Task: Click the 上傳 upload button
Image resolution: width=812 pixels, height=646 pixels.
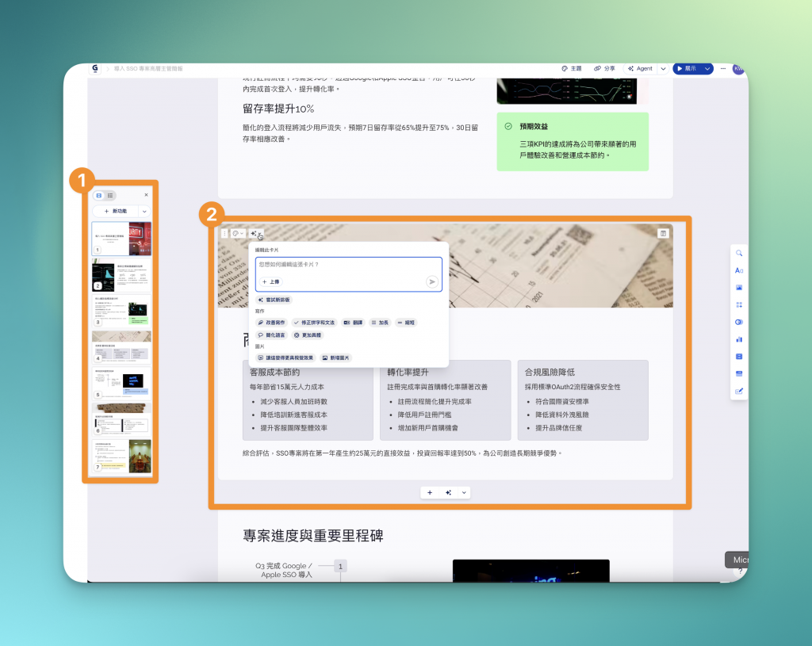Action: (x=270, y=281)
